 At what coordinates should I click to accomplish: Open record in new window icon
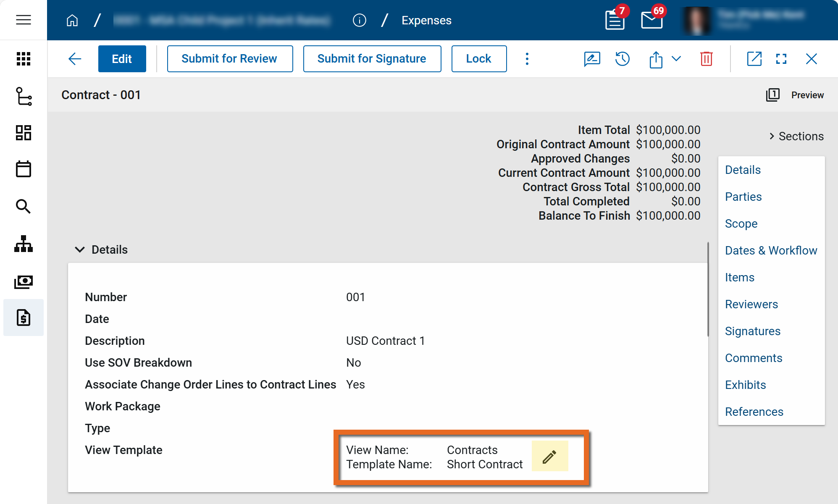tap(754, 59)
